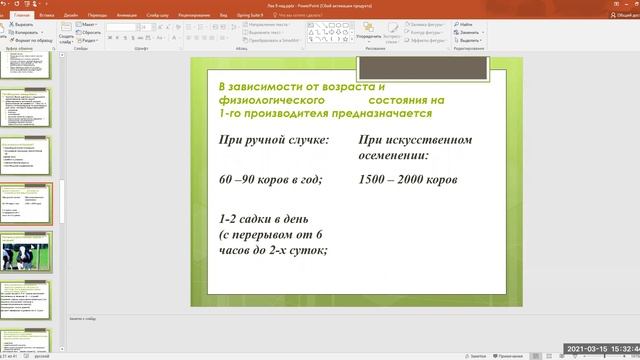Image resolution: width=640 pixels, height=360 pixels.
Task: Click the Copy (Копировать) button
Action: point(26,32)
